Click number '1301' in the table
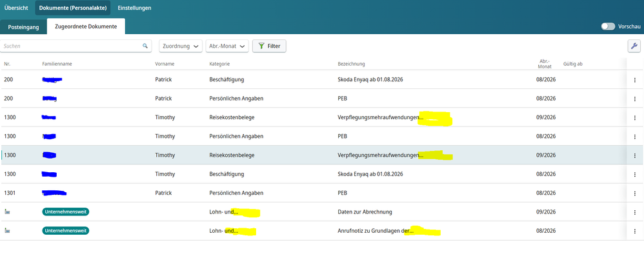The image size is (644, 256). pos(10,193)
